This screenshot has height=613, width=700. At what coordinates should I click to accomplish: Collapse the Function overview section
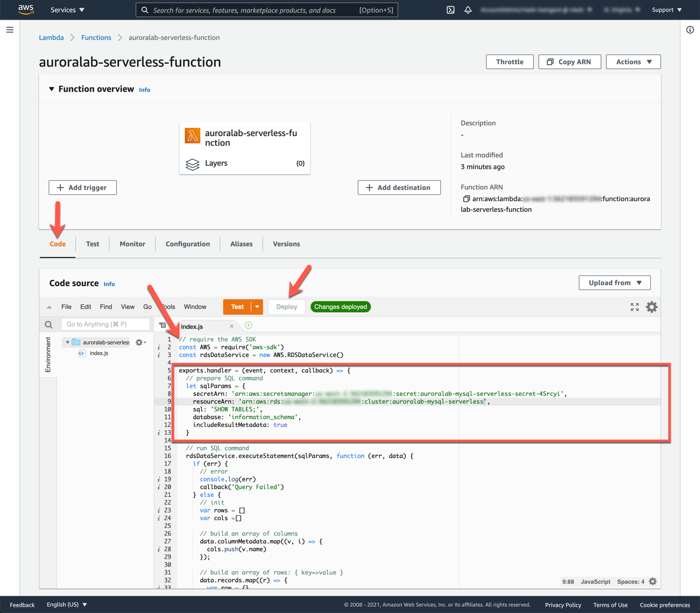tap(52, 89)
